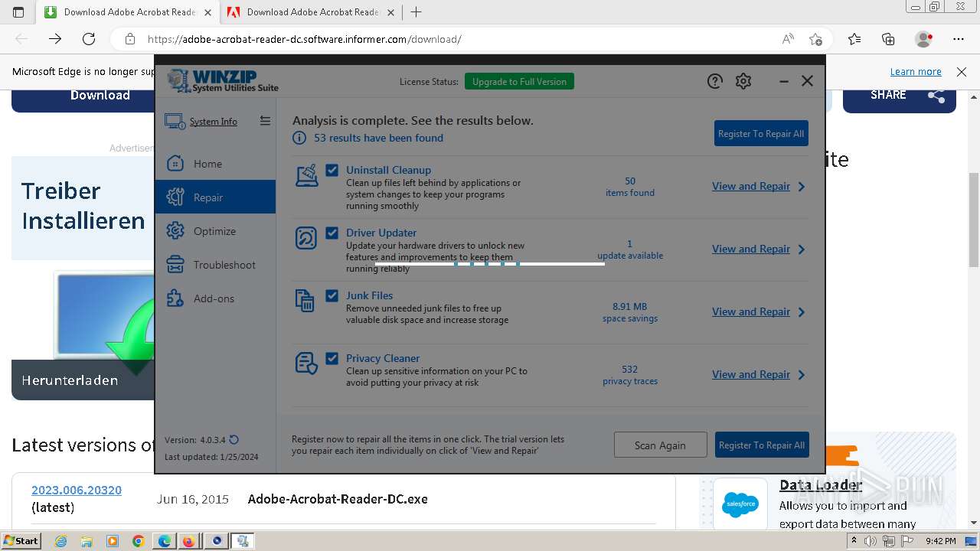980x551 pixels.
Task: Uncheck Privacy Cleaner checkbox
Action: 332,358
